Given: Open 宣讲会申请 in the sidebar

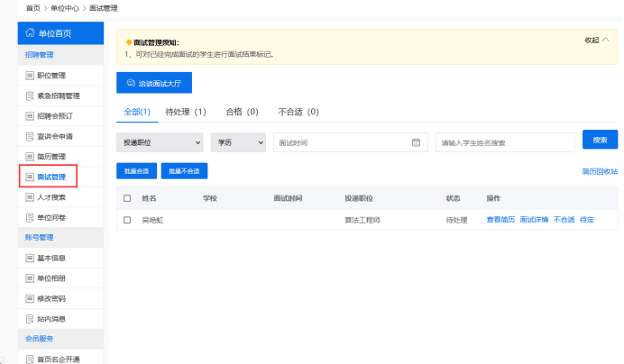Looking at the screenshot, I should (60, 136).
